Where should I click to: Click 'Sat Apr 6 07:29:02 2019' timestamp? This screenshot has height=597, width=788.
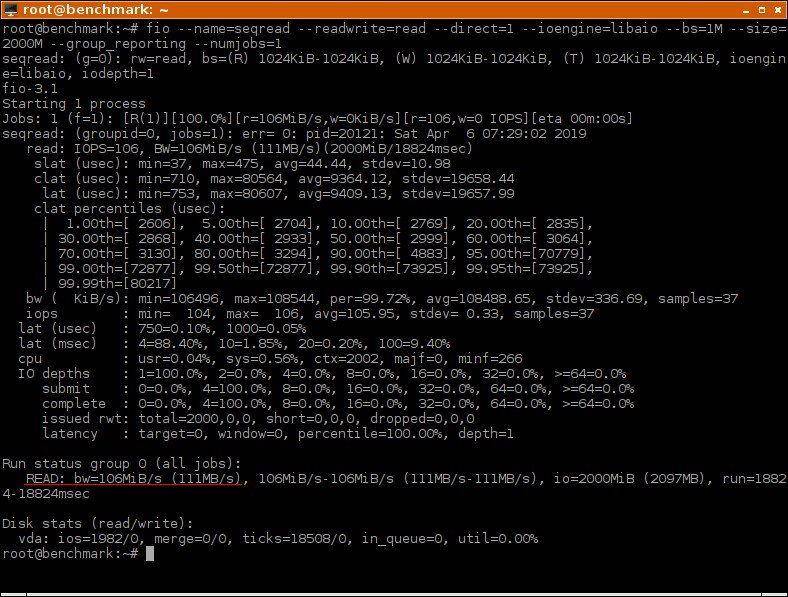click(x=488, y=134)
